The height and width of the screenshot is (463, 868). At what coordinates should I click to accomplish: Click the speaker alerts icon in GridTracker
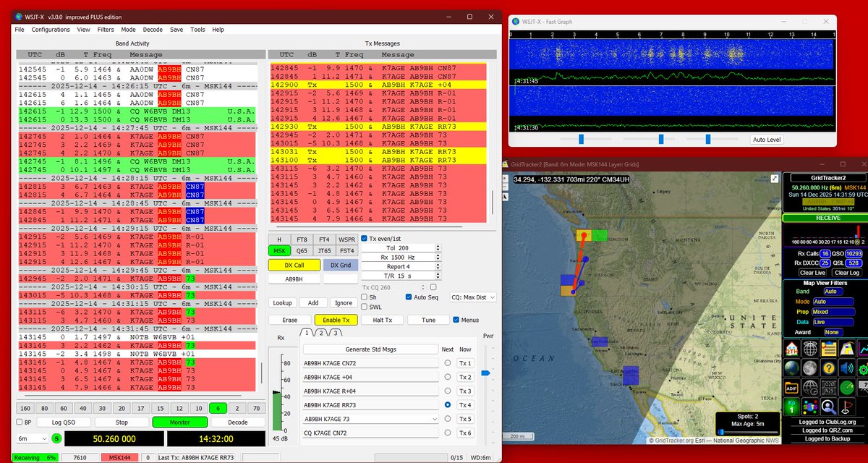pyautogui.click(x=847, y=369)
